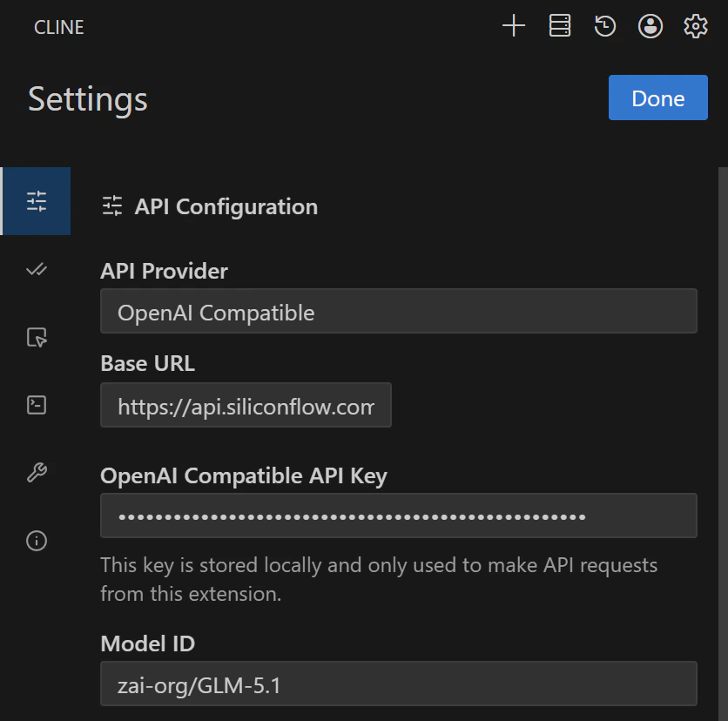The image size is (728, 721).
Task: Open the task History icon
Action: tap(605, 26)
